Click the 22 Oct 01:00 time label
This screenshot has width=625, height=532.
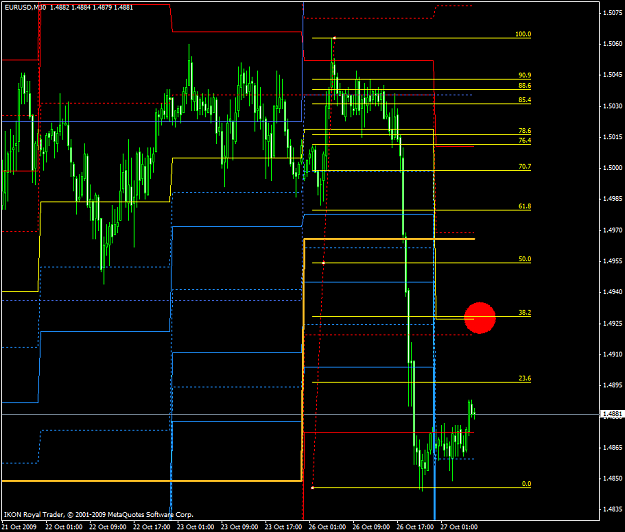[64, 527]
